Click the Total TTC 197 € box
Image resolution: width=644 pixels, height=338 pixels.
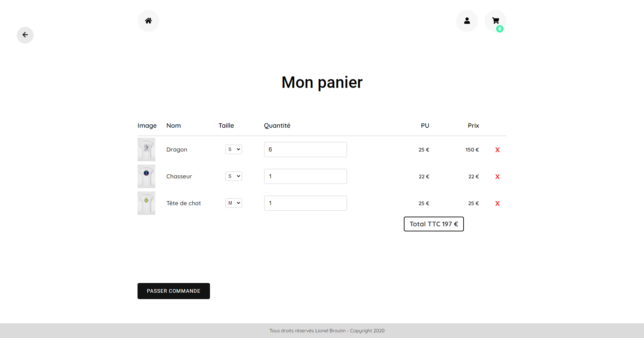tap(434, 224)
